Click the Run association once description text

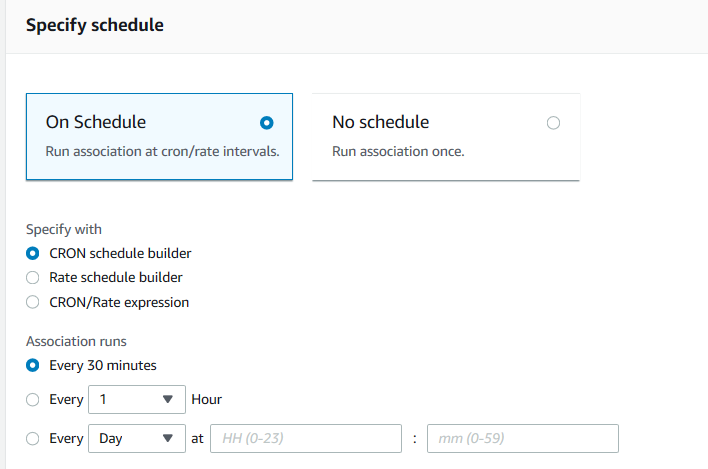click(x=398, y=152)
